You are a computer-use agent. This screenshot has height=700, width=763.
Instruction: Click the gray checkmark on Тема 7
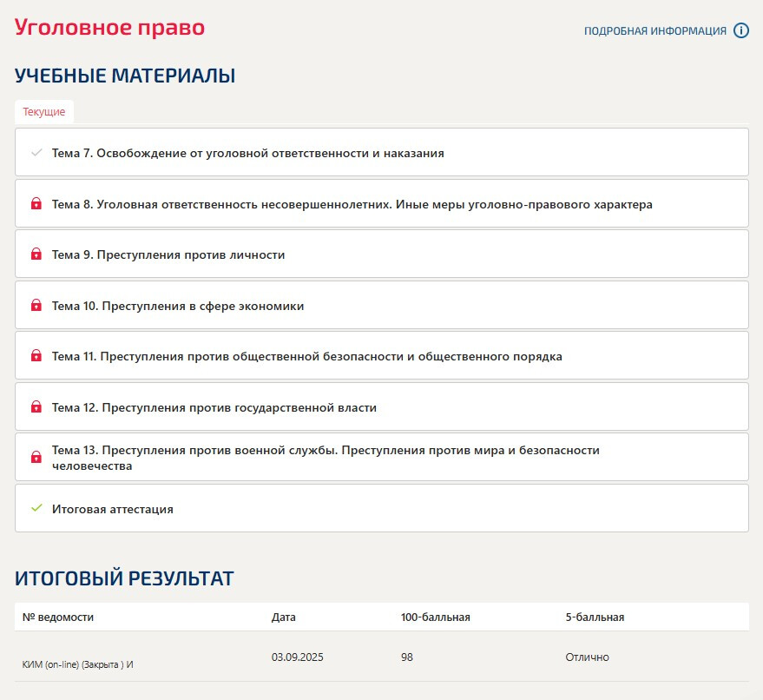tap(36, 153)
